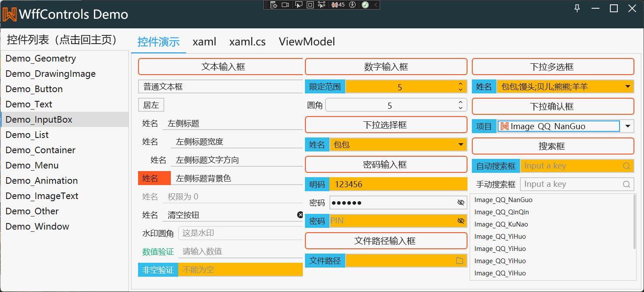
Task: Toggle visibility in the PIN password field
Action: pyautogui.click(x=460, y=221)
